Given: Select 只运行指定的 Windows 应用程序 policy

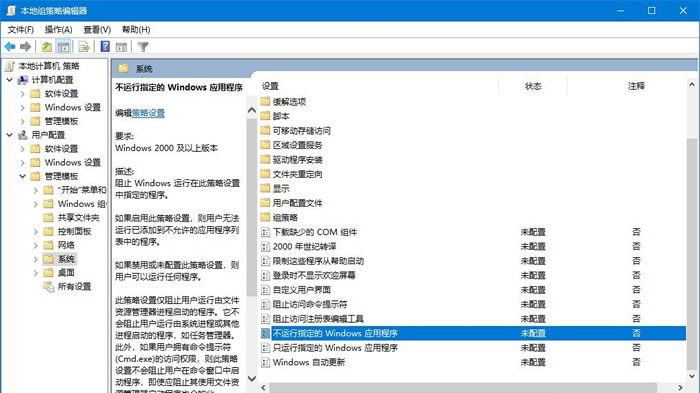Looking at the screenshot, I should tap(335, 348).
